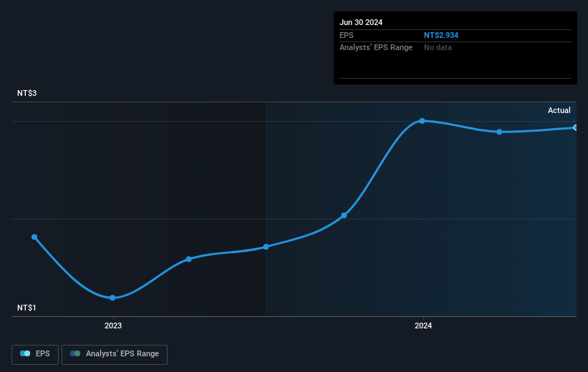Click the 'No data' analysts range value
The height and width of the screenshot is (372, 588).
(x=438, y=48)
